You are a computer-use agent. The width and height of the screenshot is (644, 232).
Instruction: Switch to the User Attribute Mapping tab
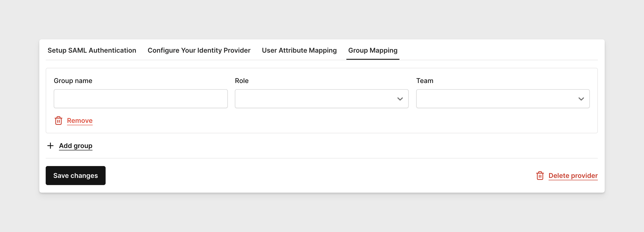click(x=299, y=50)
